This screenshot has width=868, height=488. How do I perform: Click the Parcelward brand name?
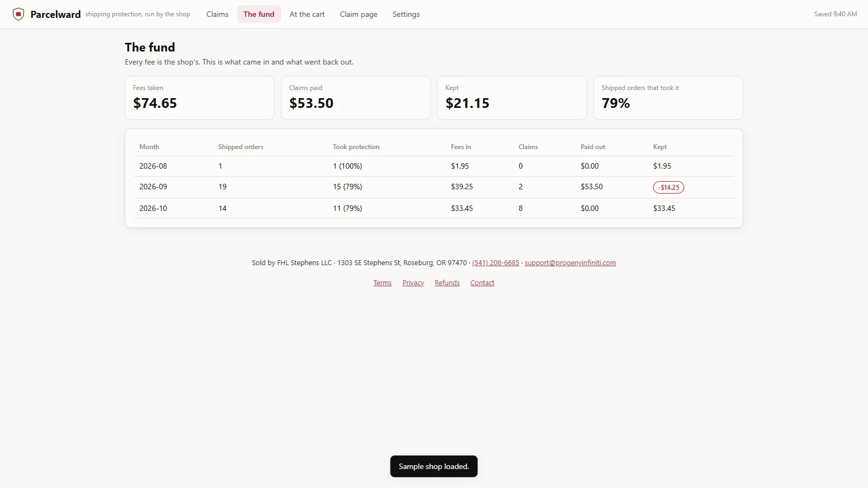tap(55, 14)
